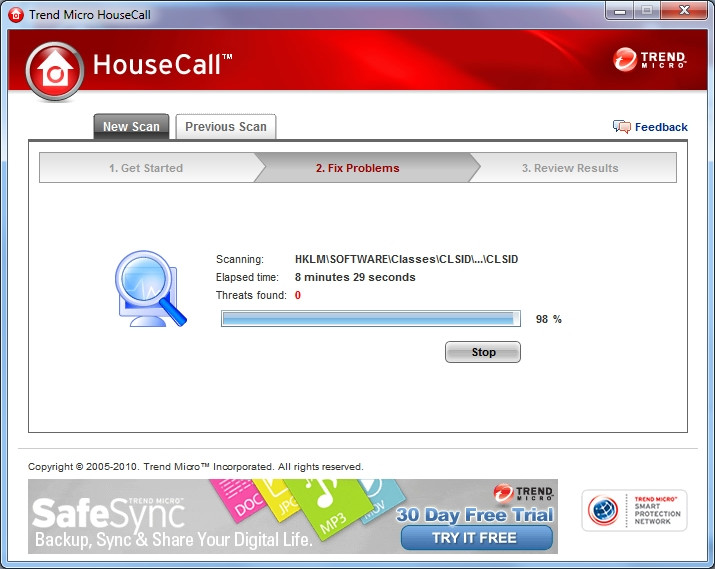
Task: Open the Previous Scan tab
Action: [x=226, y=126]
